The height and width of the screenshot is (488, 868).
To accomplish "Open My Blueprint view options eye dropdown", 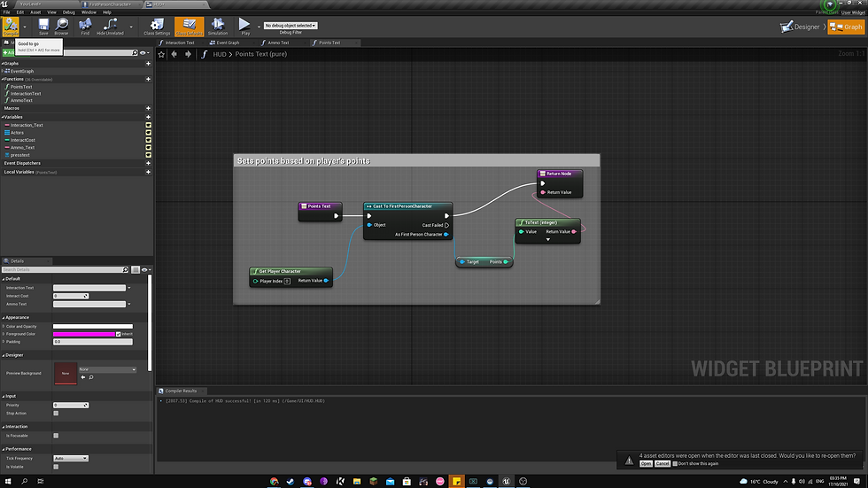I will pos(144,53).
